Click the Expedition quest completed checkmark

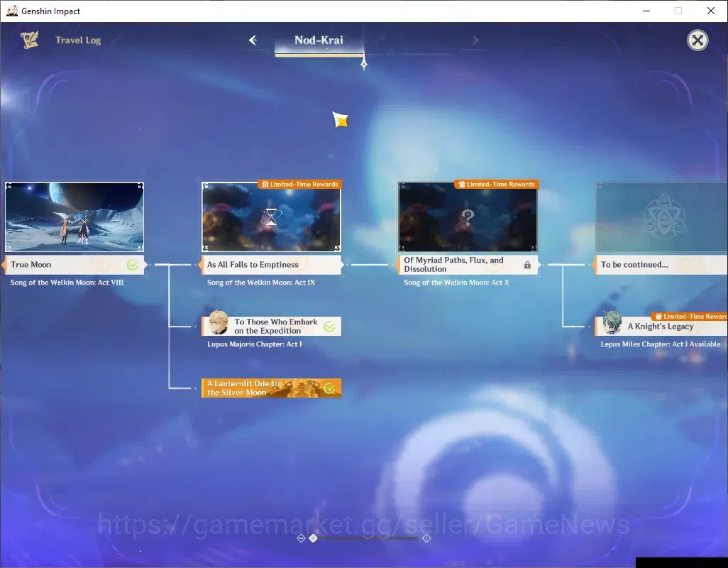329,327
